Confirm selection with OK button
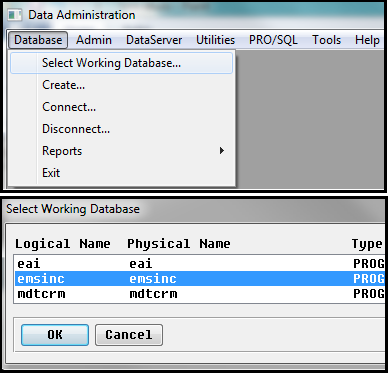The height and width of the screenshot is (373, 388). [x=55, y=335]
